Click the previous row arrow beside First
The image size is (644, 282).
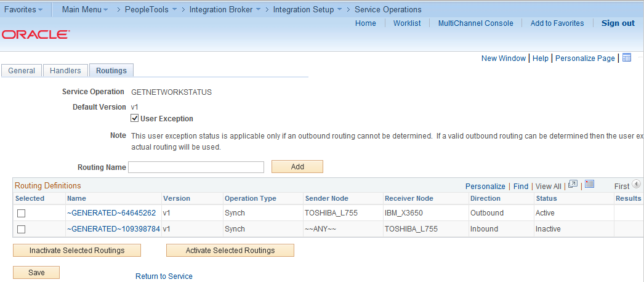click(x=637, y=185)
